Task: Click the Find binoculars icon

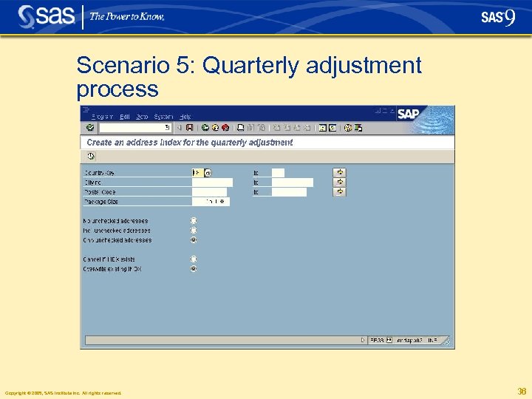Action: tap(250, 128)
